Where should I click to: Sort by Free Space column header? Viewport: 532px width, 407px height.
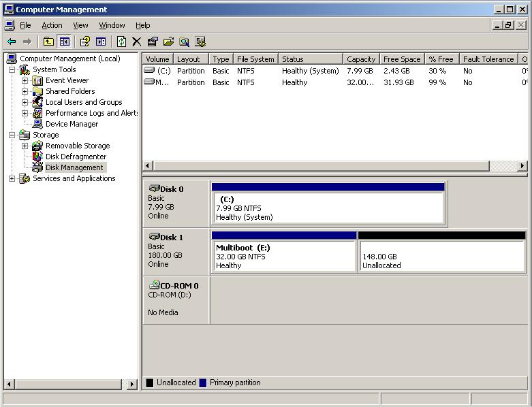401,59
